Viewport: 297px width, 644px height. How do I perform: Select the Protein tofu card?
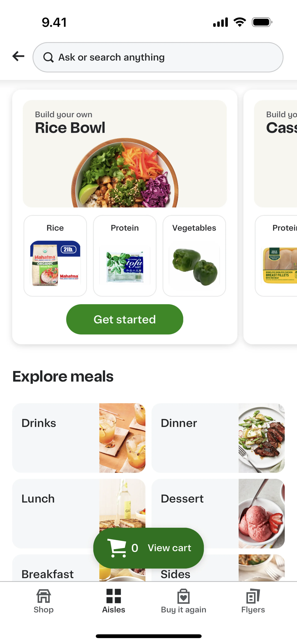click(125, 256)
